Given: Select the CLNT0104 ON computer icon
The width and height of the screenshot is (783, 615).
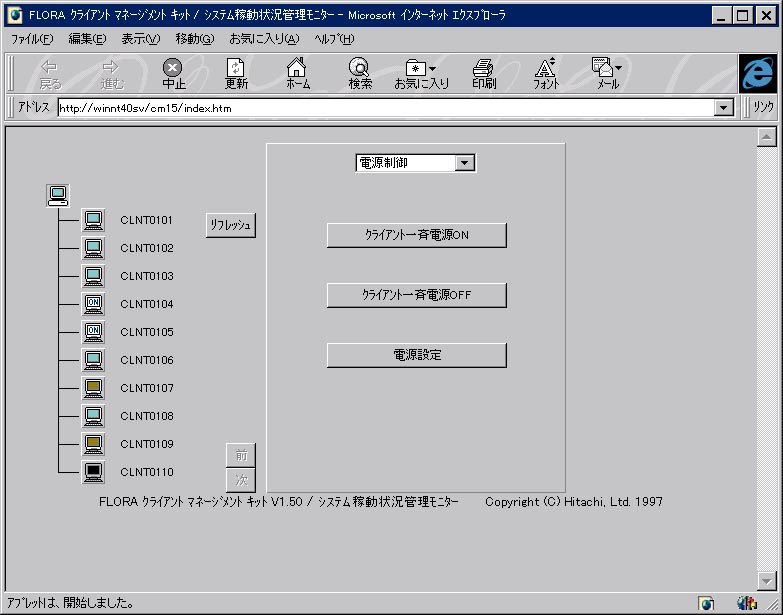Looking at the screenshot, I should pyautogui.click(x=93, y=304).
